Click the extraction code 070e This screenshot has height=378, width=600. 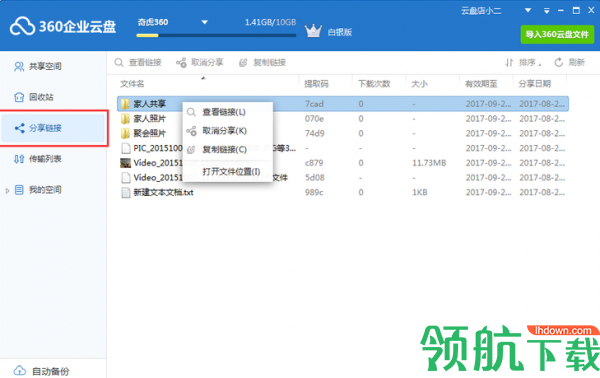(x=314, y=119)
